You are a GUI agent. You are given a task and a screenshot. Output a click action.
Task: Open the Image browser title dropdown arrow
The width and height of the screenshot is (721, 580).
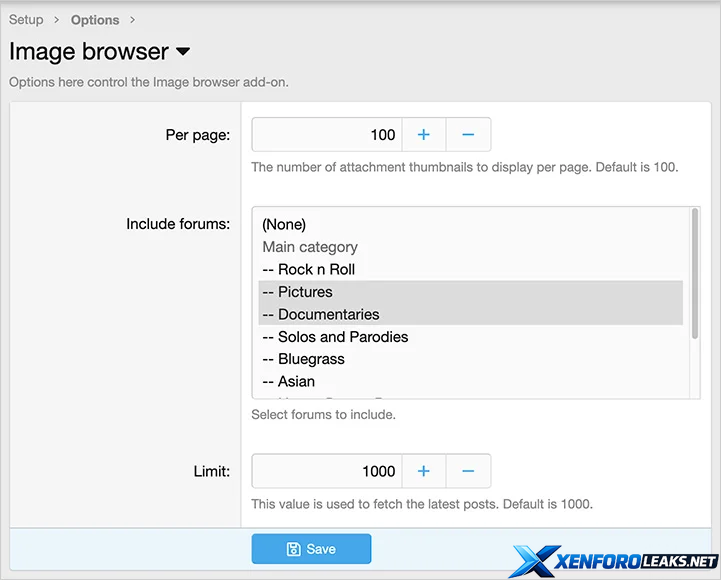point(183,52)
